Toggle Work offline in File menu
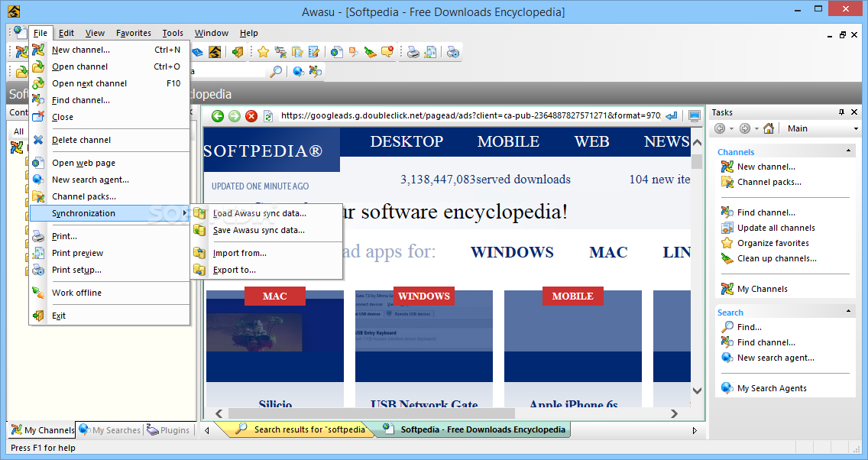This screenshot has width=868, height=460. (109, 293)
